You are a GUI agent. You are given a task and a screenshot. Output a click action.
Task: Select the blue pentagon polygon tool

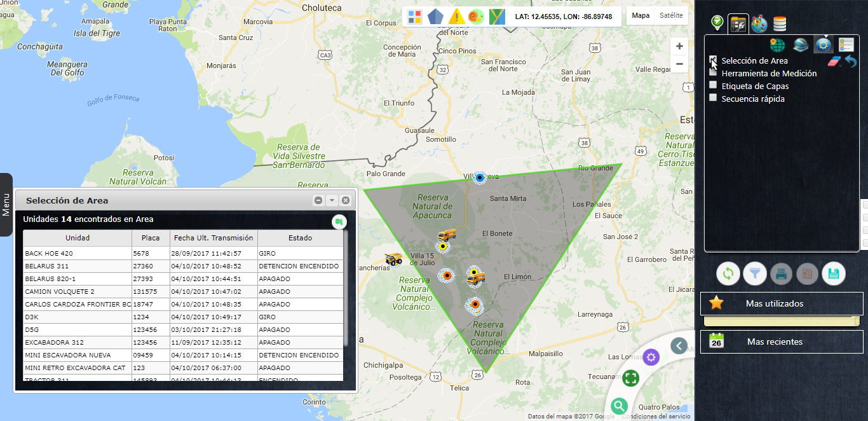point(435,17)
